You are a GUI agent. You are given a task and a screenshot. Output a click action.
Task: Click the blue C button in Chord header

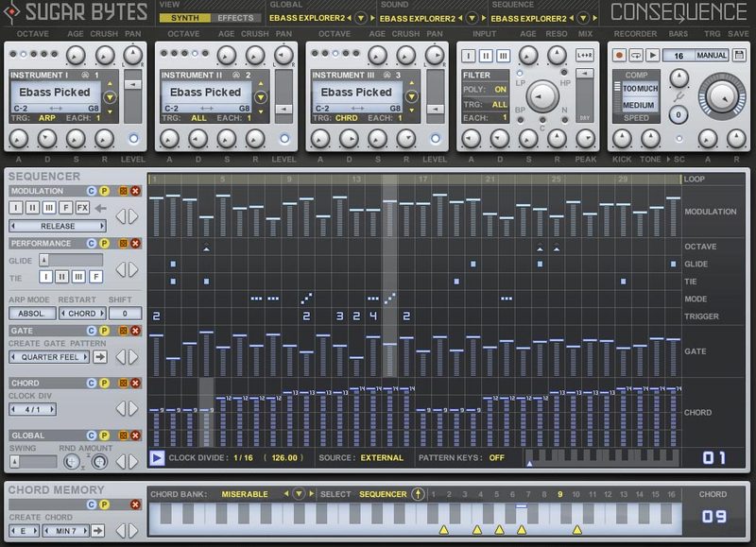pos(92,384)
